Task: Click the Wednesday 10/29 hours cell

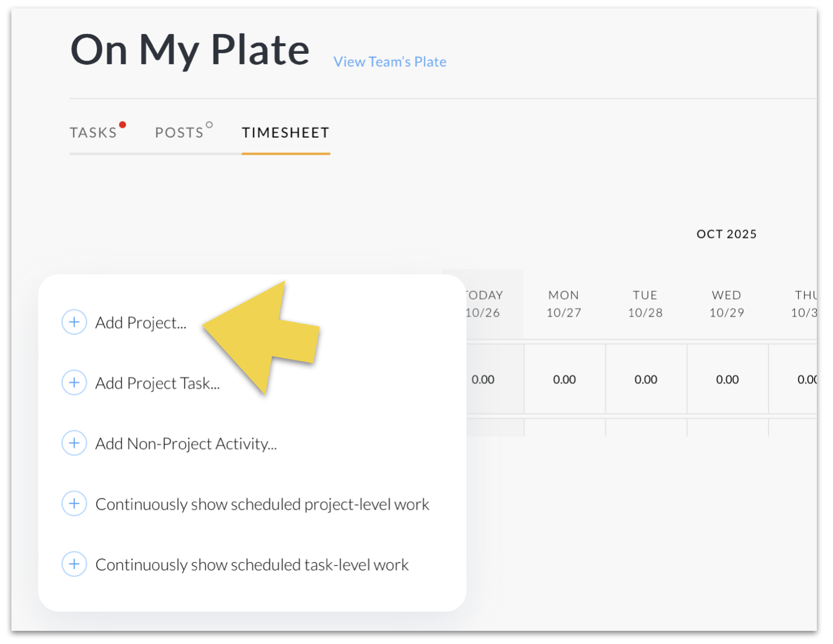Action: [x=727, y=379]
